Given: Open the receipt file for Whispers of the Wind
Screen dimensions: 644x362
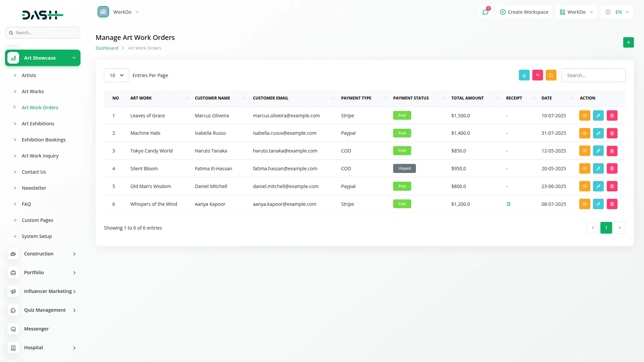Looking at the screenshot, I should [x=508, y=204].
